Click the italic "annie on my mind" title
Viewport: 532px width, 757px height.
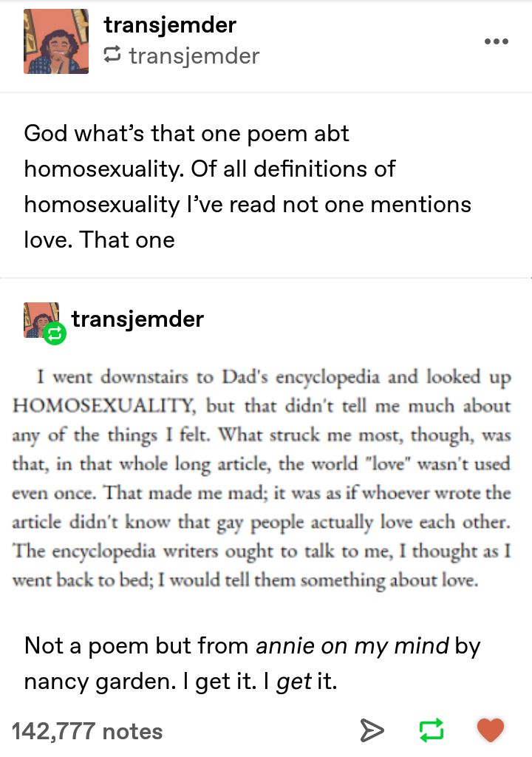352,646
